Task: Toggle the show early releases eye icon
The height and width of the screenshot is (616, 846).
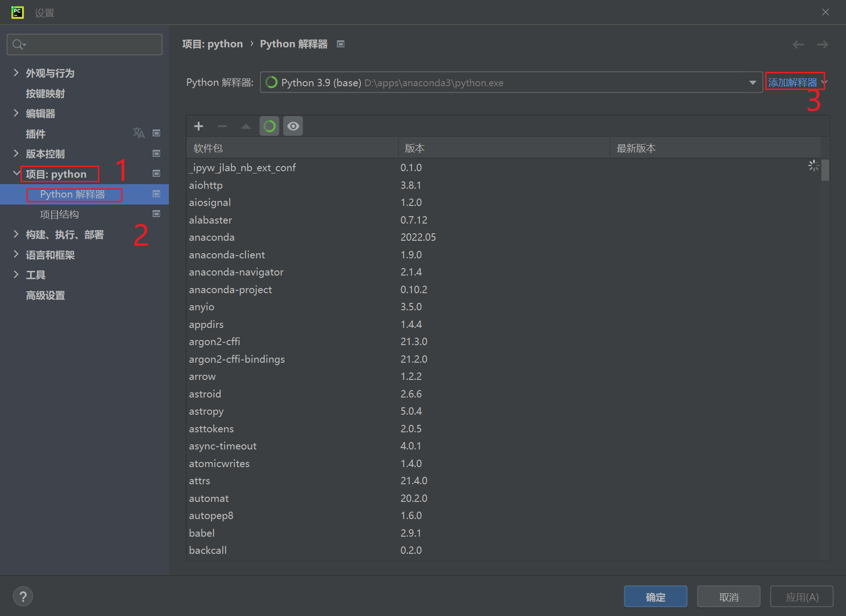Action: coord(293,126)
